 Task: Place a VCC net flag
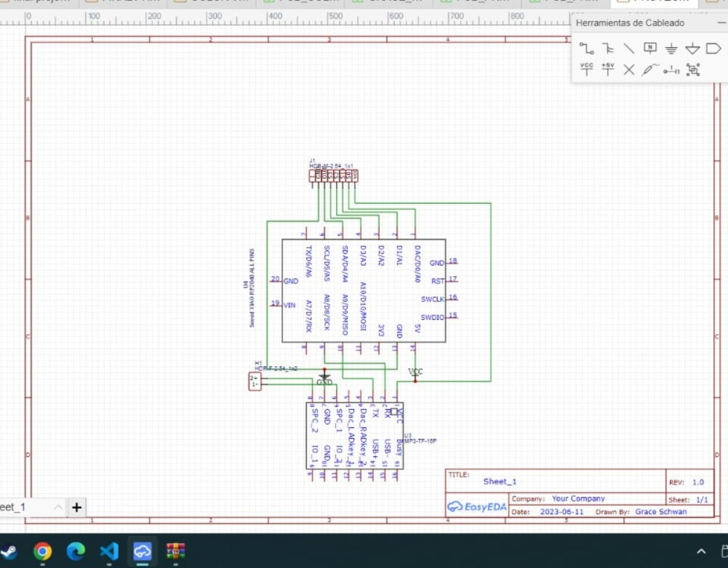coord(586,70)
